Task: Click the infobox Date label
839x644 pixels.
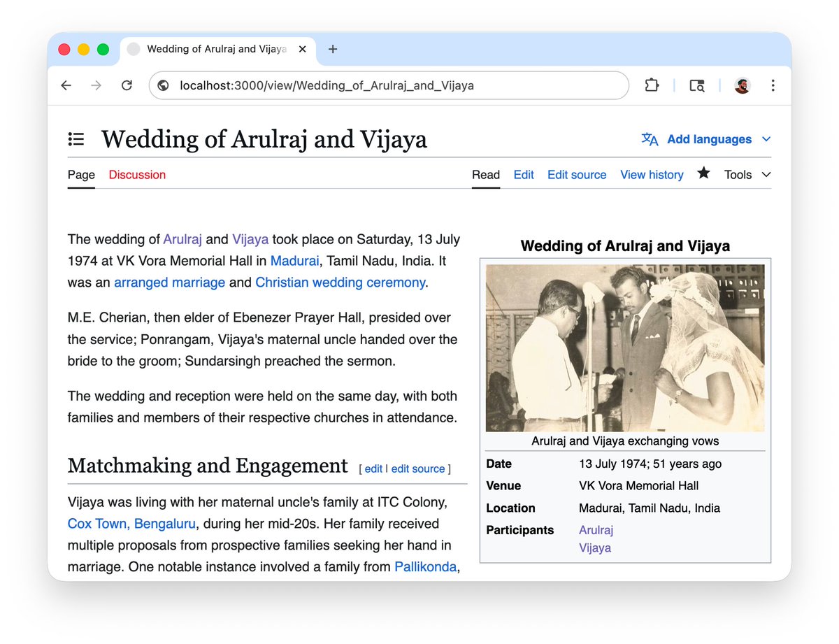Action: click(499, 464)
